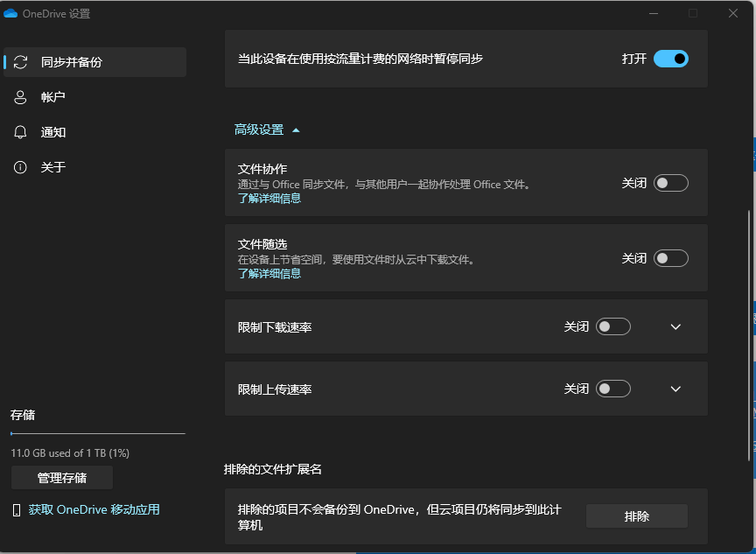
Task: Open the 通知 section
Action: [x=95, y=132]
